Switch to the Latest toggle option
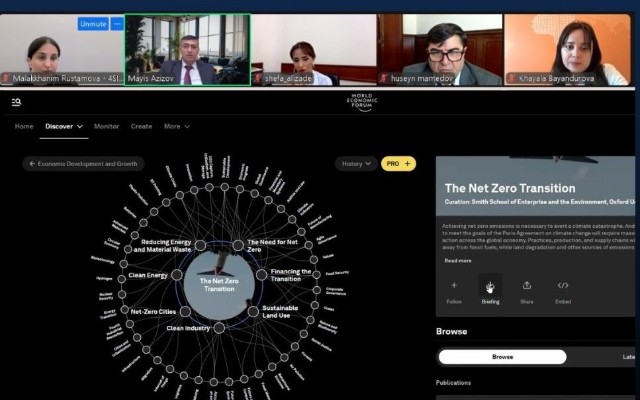This screenshot has height=400, width=640. (629, 357)
